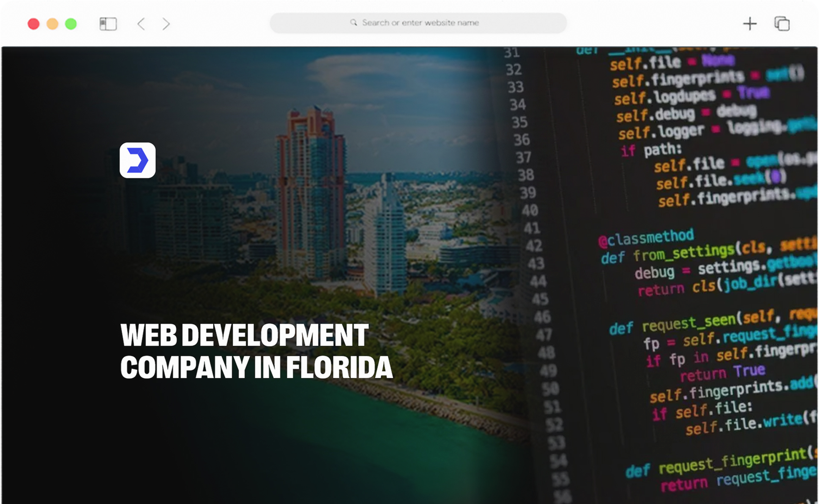Image resolution: width=819 pixels, height=504 pixels.
Task: Click the tall orange skyscraper in photo
Action: pyautogui.click(x=310, y=183)
